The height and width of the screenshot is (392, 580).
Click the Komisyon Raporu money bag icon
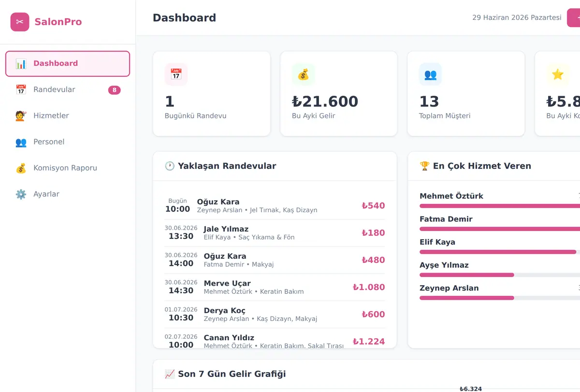tap(21, 168)
